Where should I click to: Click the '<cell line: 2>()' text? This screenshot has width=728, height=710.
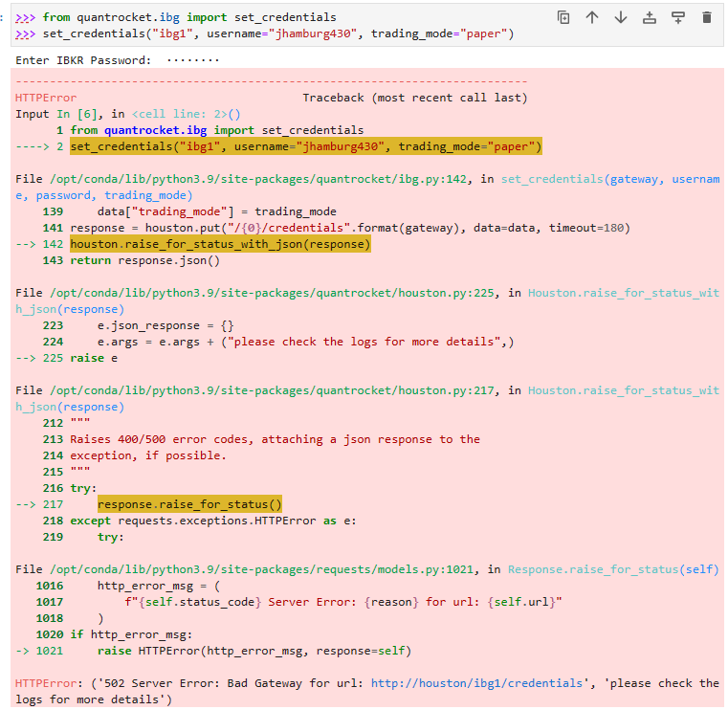click(187, 114)
